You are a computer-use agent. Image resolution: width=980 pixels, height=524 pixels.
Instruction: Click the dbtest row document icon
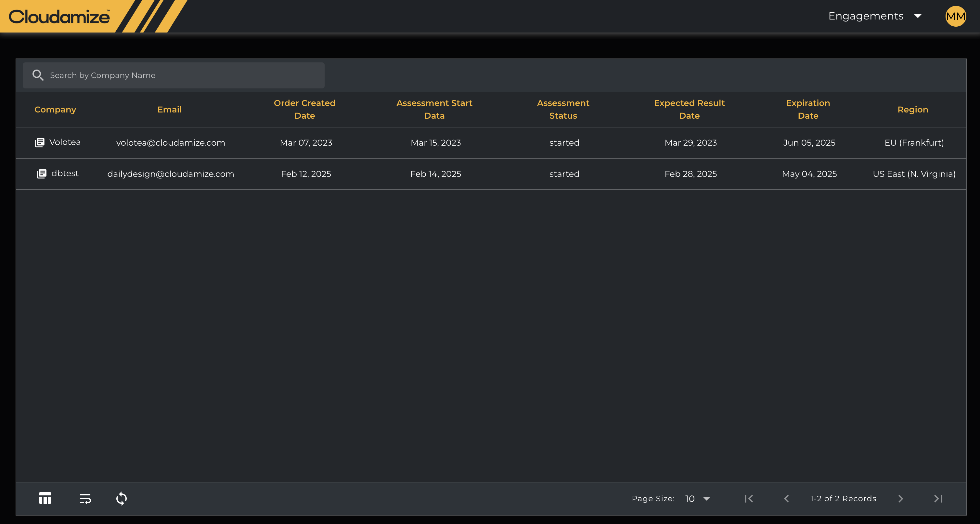[x=42, y=174]
